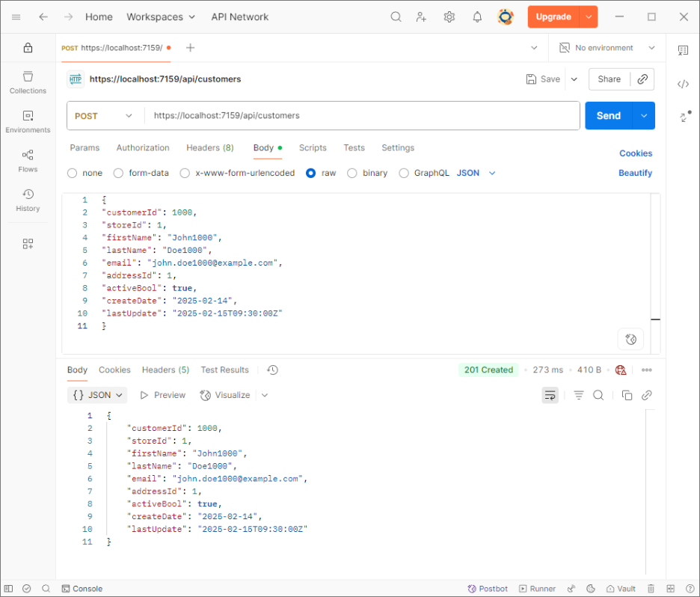Open the Collections sidebar panel
The height and width of the screenshot is (597, 700).
[x=28, y=82]
